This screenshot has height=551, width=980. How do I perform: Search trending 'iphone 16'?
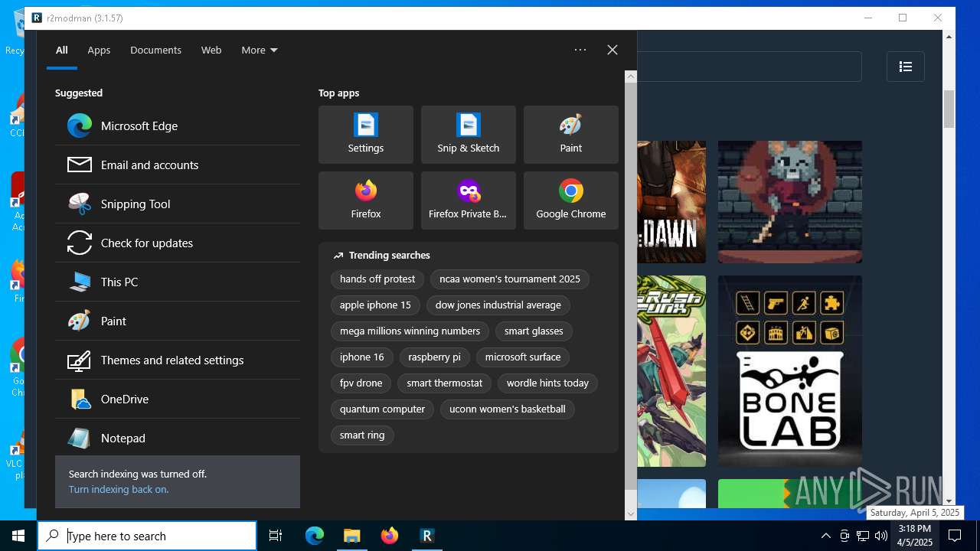(x=362, y=357)
